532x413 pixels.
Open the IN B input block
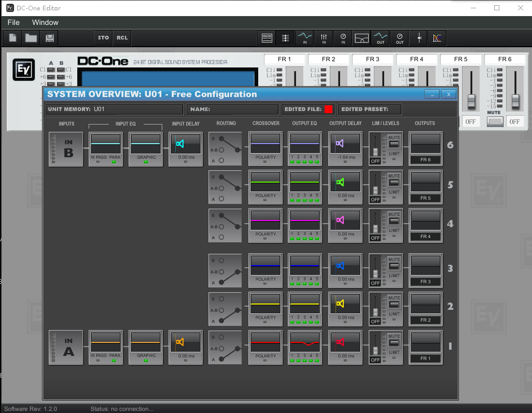[x=66, y=149]
